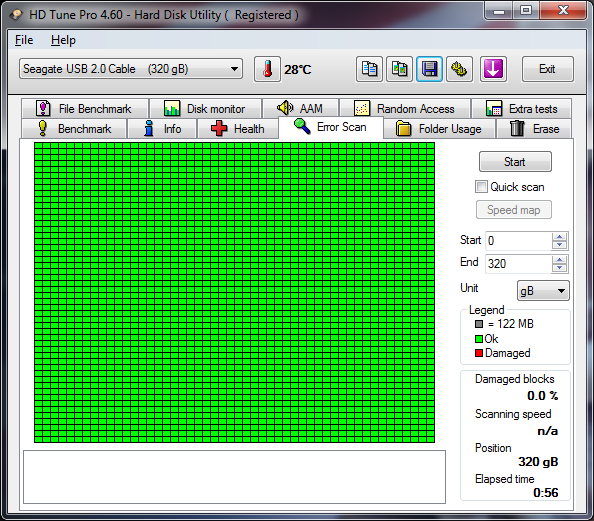594x521 pixels.
Task: Minimize the HD Tune Pro window
Action: click(x=499, y=10)
